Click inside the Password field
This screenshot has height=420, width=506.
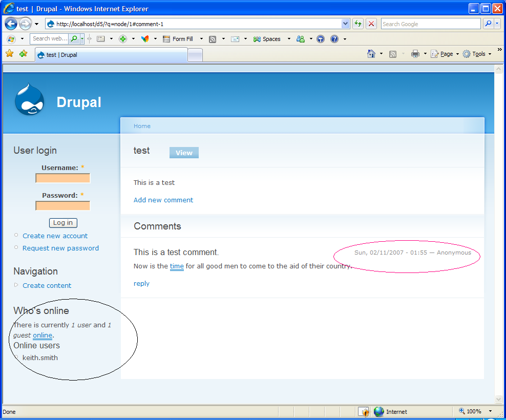point(62,205)
